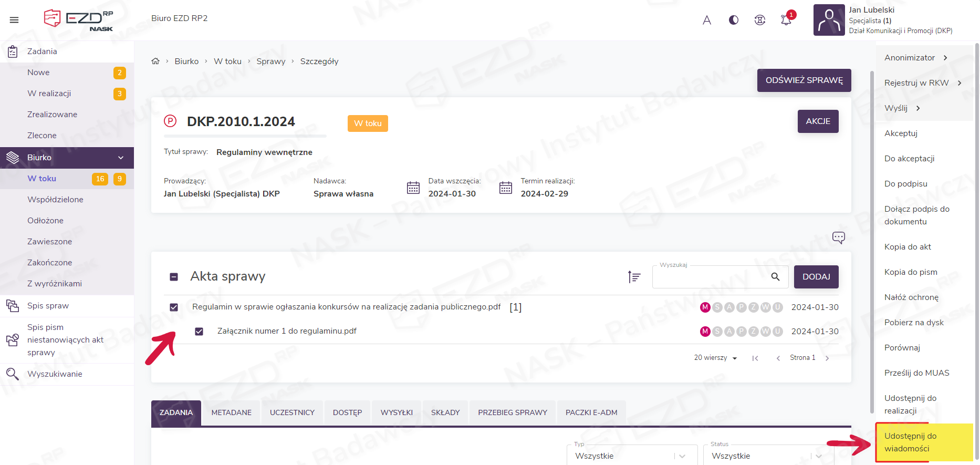Open the Typ Wszystkie dropdown
This screenshot has width=980, height=465.
coord(632,456)
